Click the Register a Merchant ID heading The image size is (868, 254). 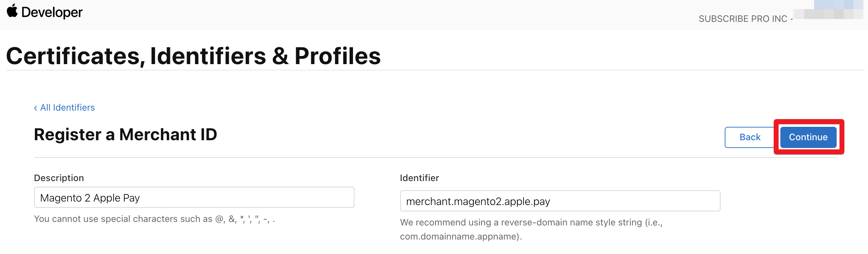pos(125,135)
